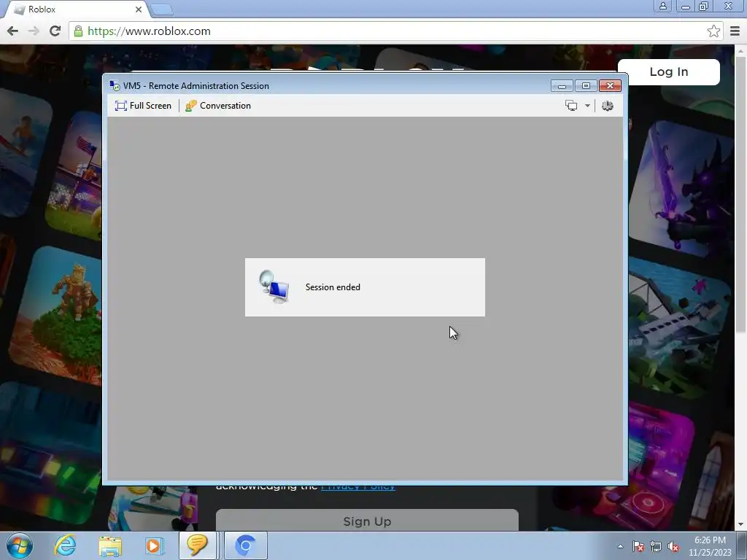Close the Roblox browser tab
This screenshot has height=560, width=747.
(138, 9)
